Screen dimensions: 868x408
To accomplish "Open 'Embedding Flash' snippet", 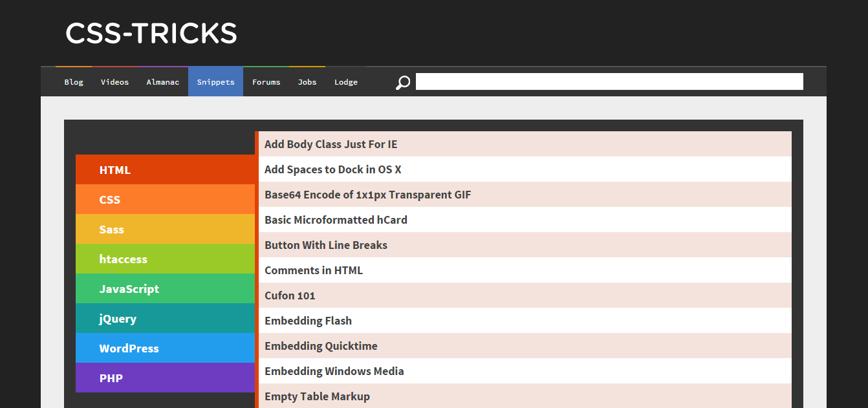I will [x=525, y=321].
